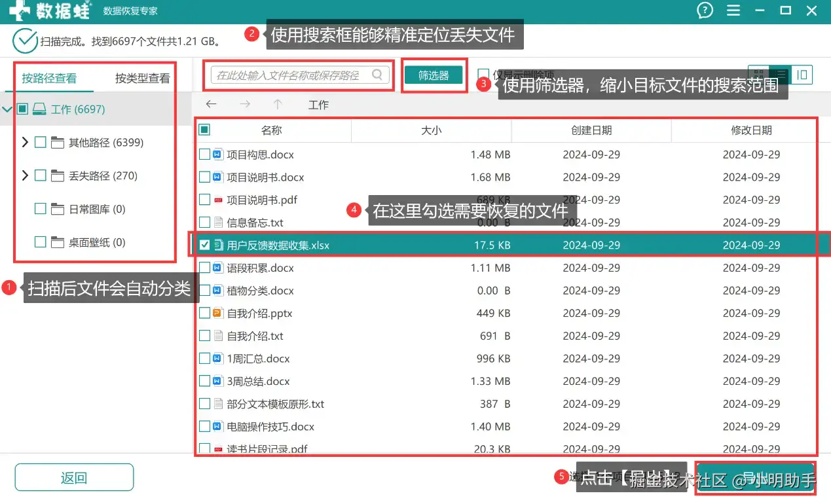Check the 丢失路径 (270) tree checkbox
The image size is (831, 504).
coord(40,175)
